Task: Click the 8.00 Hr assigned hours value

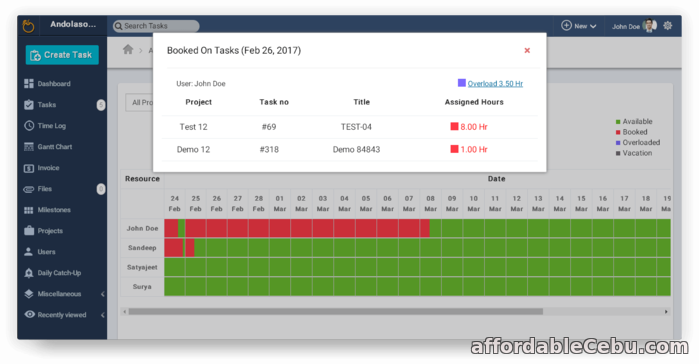Action: click(474, 127)
